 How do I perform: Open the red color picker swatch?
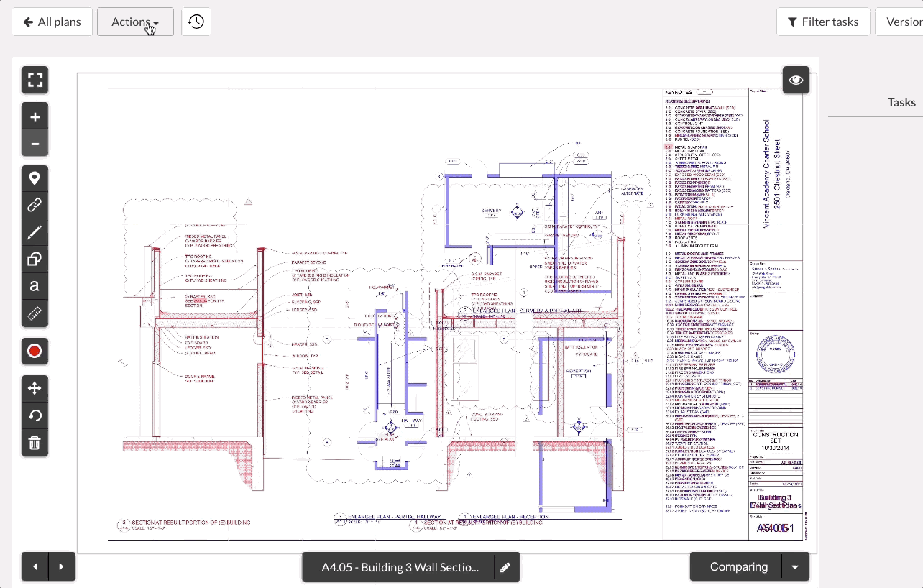point(35,352)
